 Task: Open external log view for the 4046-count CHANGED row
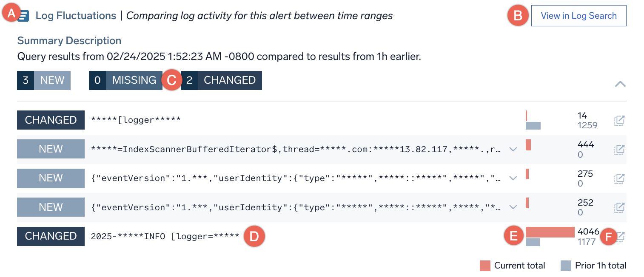[619, 236]
